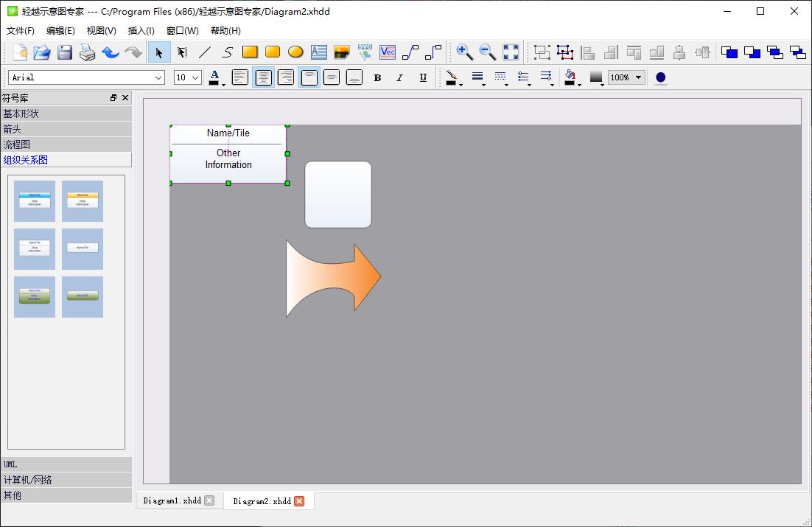Select the black arrow pointer tool

[x=159, y=52]
